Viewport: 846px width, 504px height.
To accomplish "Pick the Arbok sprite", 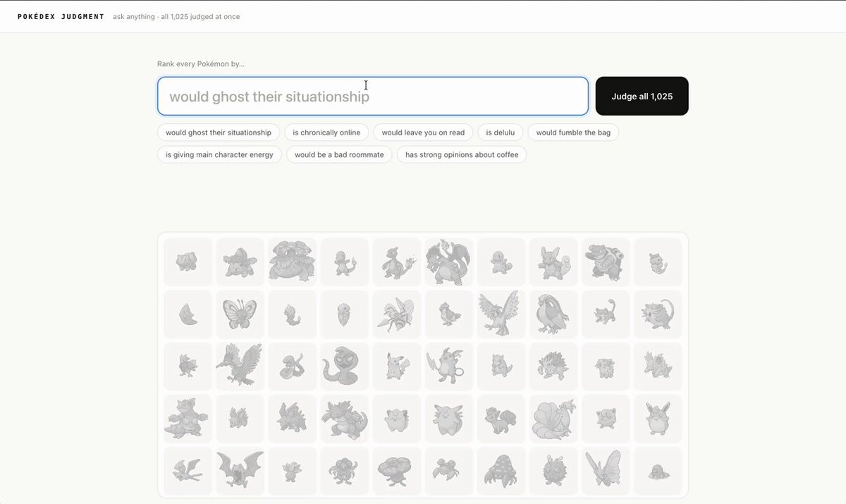I will [345, 367].
